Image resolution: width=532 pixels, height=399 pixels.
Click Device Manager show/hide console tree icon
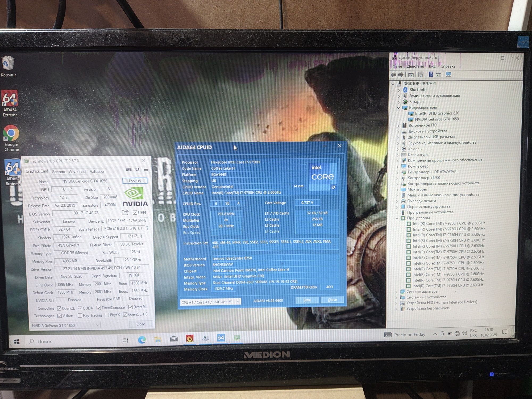tap(411, 75)
